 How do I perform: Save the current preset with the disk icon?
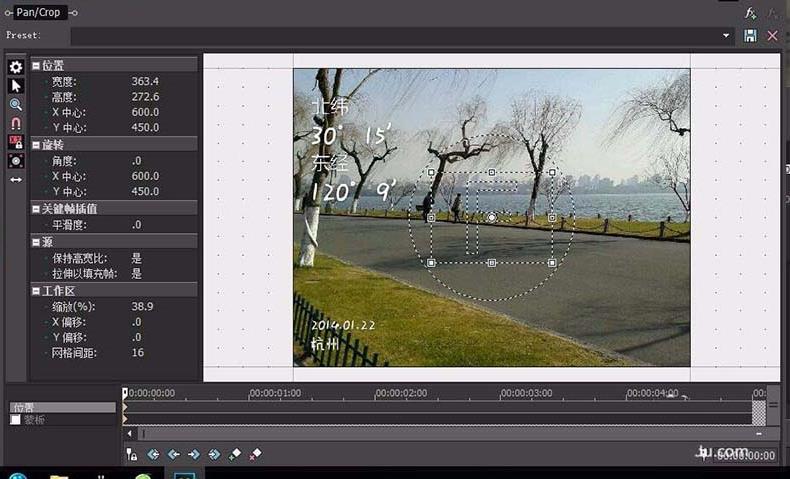pos(750,36)
